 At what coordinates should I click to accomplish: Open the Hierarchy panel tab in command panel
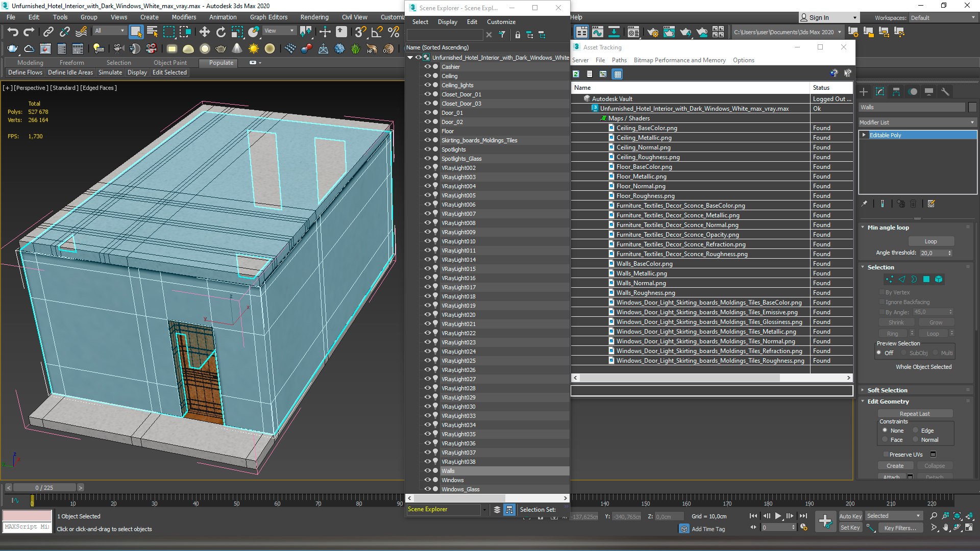point(896,92)
